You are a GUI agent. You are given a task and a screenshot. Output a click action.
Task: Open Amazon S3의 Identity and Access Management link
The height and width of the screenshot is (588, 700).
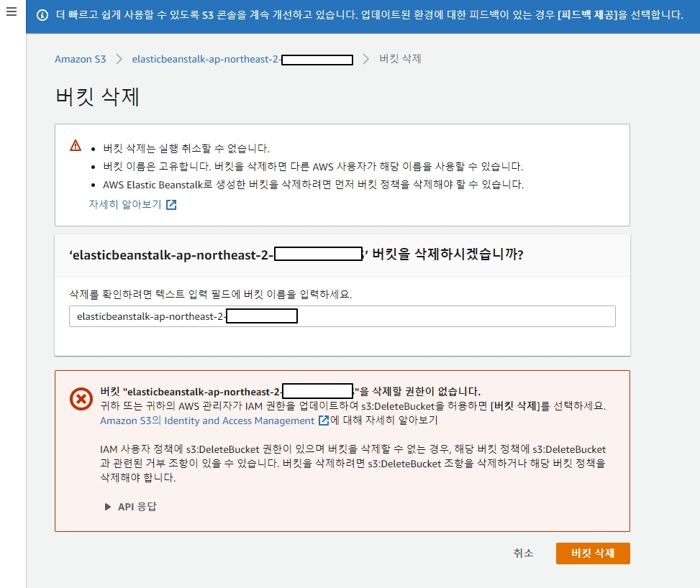[x=207, y=421]
